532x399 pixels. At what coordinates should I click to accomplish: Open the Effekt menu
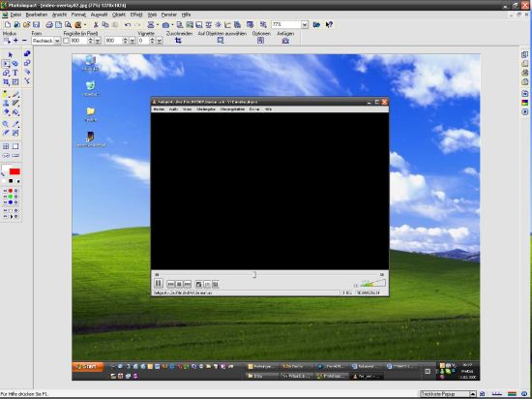136,15
